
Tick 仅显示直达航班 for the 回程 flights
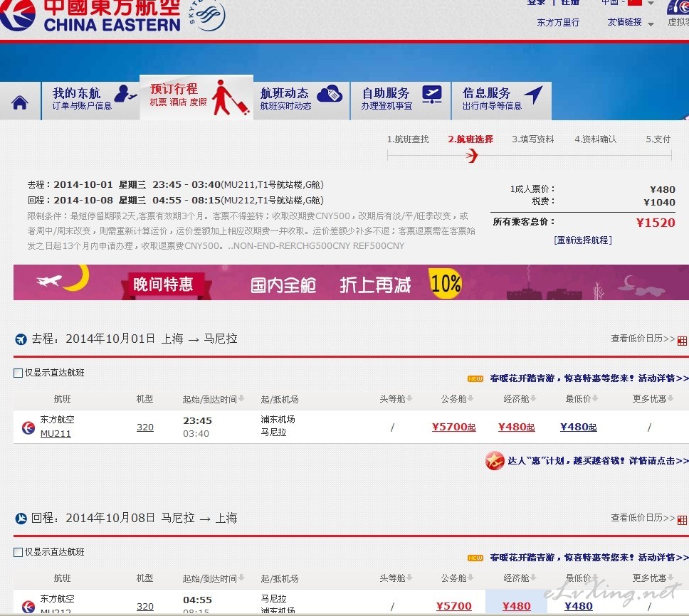[x=18, y=552]
